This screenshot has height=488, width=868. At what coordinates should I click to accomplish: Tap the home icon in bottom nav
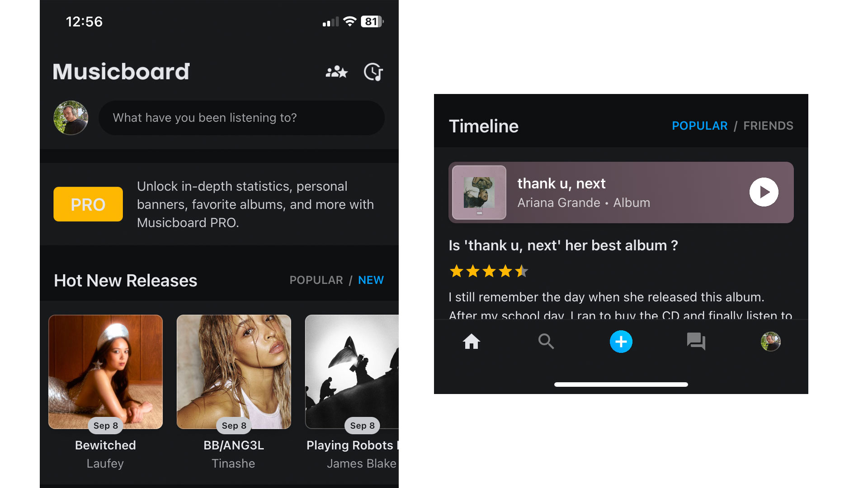(472, 342)
